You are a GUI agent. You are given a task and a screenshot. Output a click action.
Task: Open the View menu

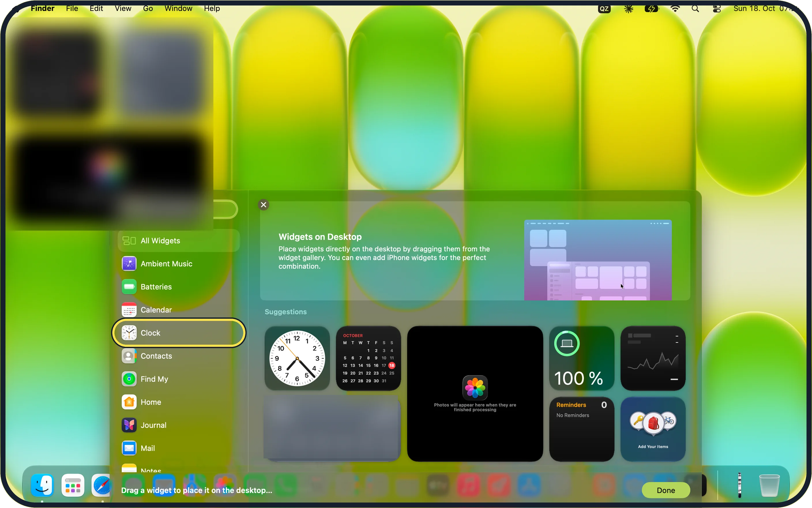(x=123, y=8)
